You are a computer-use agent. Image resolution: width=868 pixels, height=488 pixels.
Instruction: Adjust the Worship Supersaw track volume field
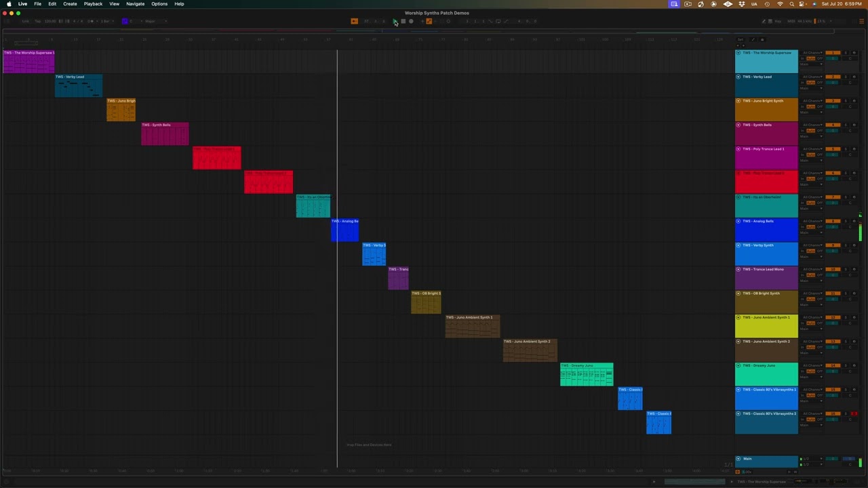pyautogui.click(x=832, y=58)
